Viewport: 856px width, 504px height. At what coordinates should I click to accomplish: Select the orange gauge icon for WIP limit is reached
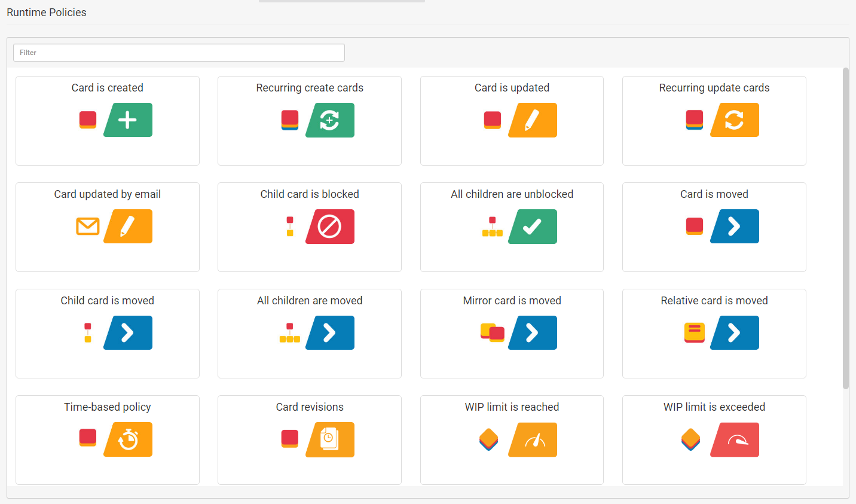(533, 440)
